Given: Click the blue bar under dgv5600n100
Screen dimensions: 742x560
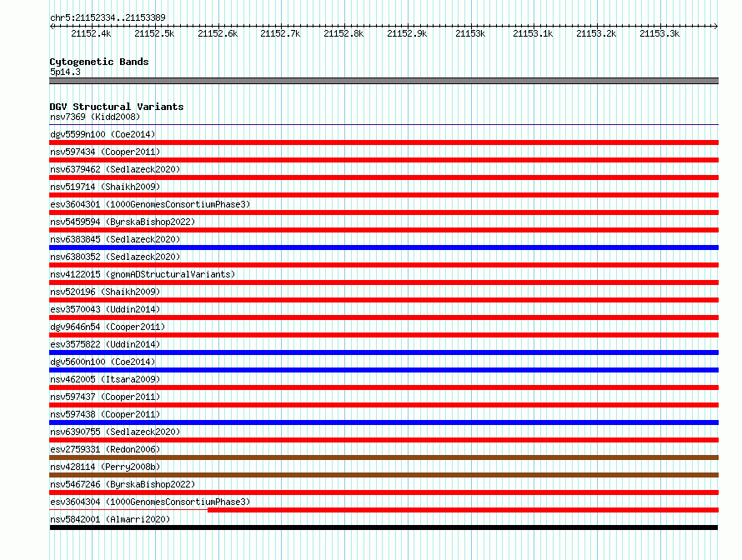Looking at the screenshot, I should 384,370.
